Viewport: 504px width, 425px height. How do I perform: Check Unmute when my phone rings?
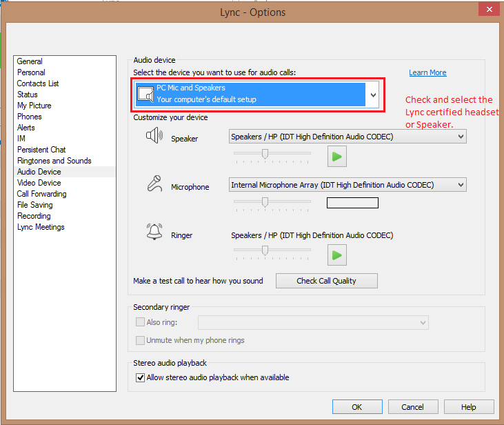pyautogui.click(x=140, y=340)
